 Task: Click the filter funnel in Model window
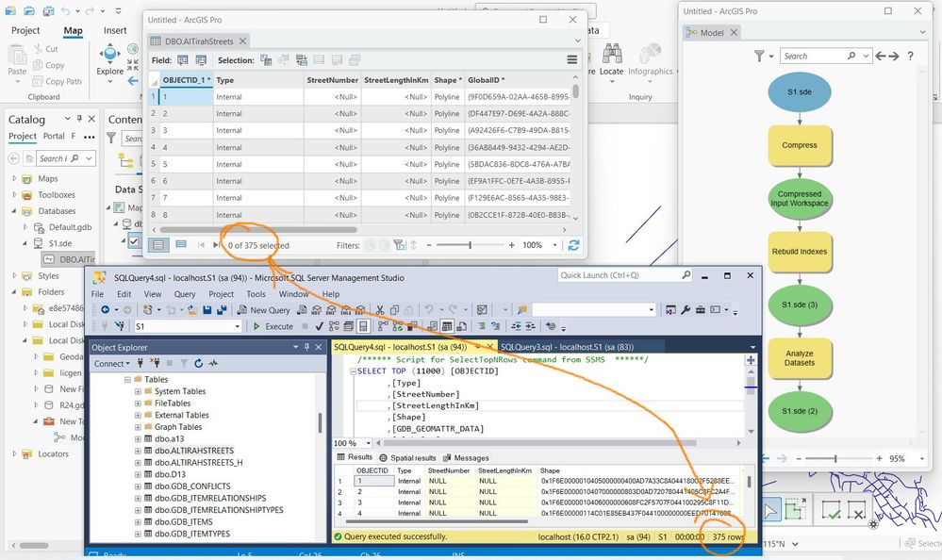pyautogui.click(x=759, y=56)
